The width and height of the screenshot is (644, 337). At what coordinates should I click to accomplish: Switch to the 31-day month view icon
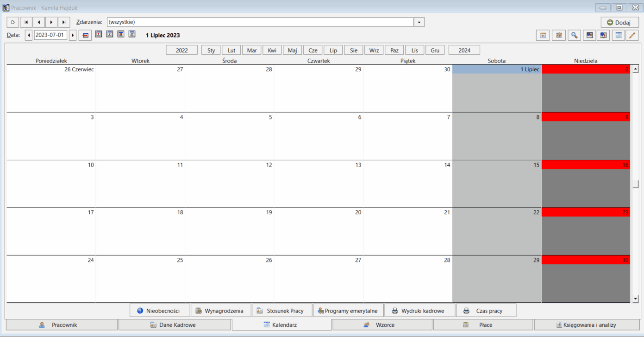click(121, 34)
